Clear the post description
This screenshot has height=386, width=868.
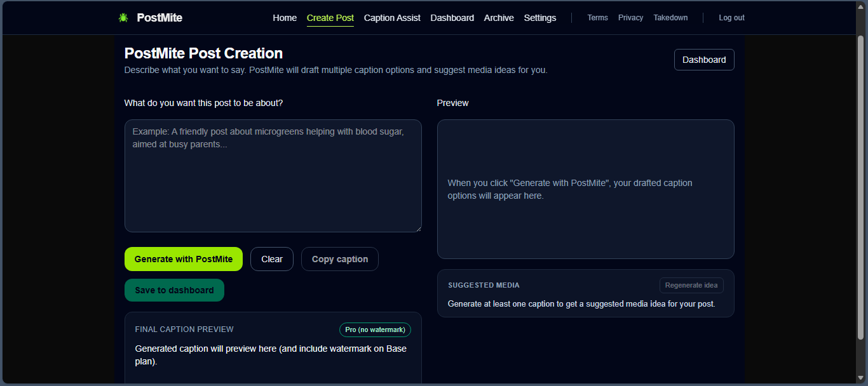point(272,259)
